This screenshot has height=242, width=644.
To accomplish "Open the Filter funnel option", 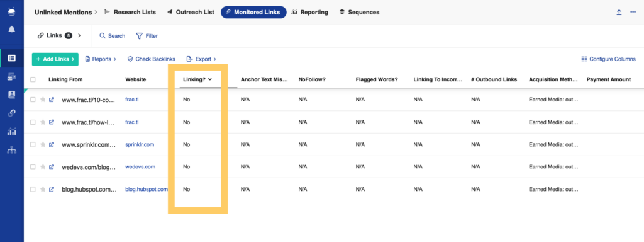I will 147,36.
